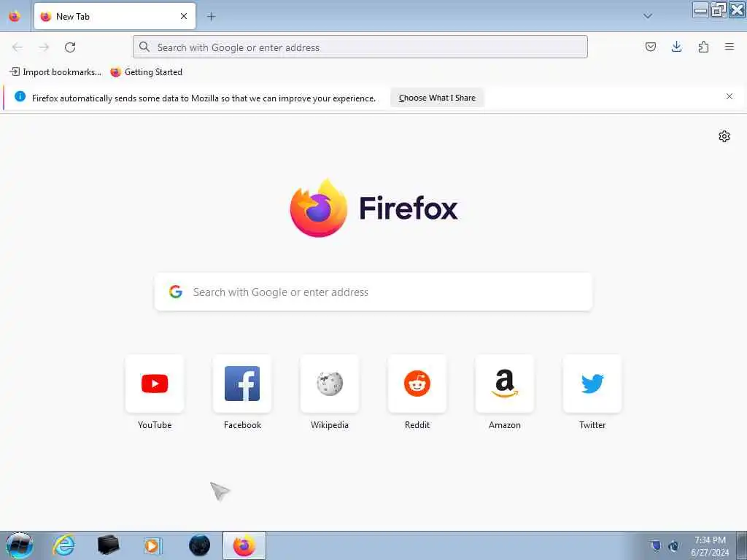
Task: Open the Getting Started bookmark
Action: coord(146,72)
